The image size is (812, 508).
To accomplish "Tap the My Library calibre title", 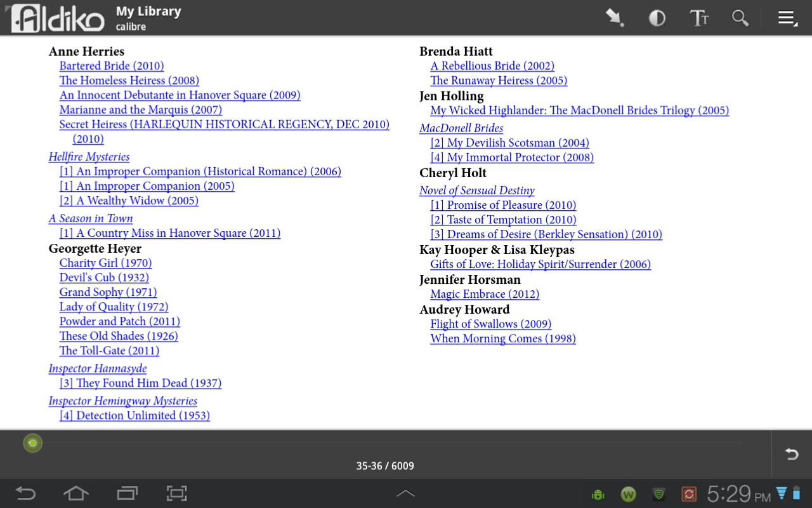I will 148,18.
